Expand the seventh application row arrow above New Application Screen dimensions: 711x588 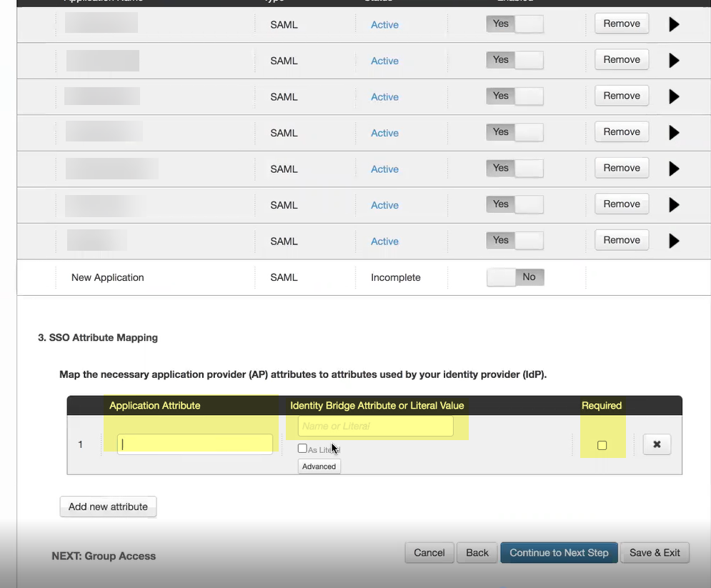click(x=674, y=241)
